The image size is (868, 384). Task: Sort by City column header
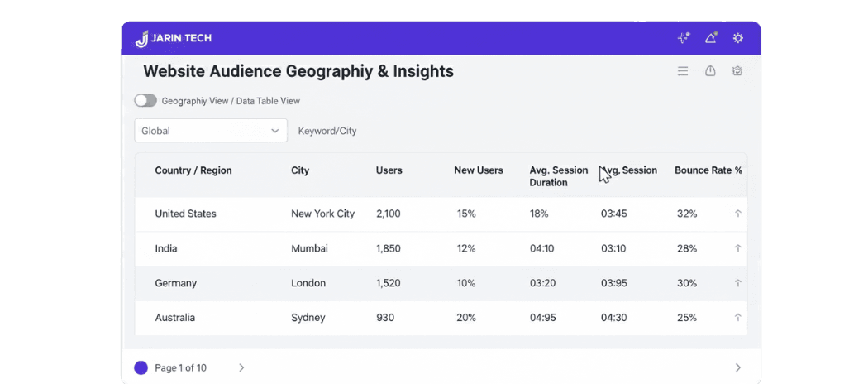tap(300, 170)
